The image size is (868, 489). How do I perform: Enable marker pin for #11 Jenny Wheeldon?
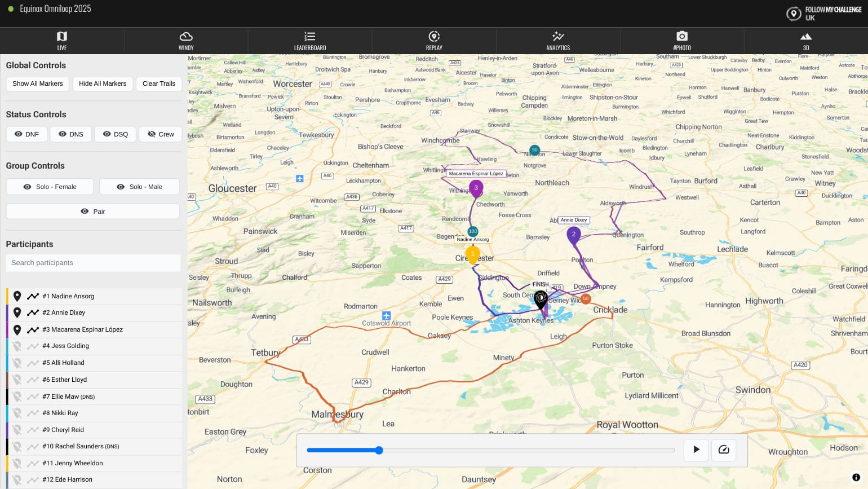(17, 463)
